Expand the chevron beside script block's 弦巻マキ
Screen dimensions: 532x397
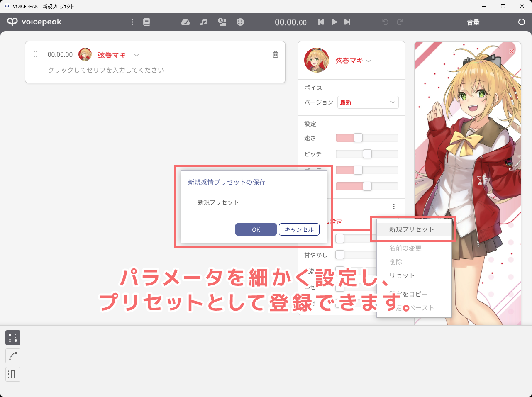tap(137, 55)
